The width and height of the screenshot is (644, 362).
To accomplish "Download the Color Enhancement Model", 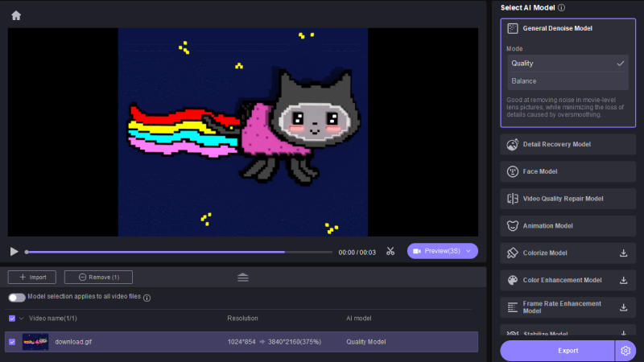I will pyautogui.click(x=623, y=280).
